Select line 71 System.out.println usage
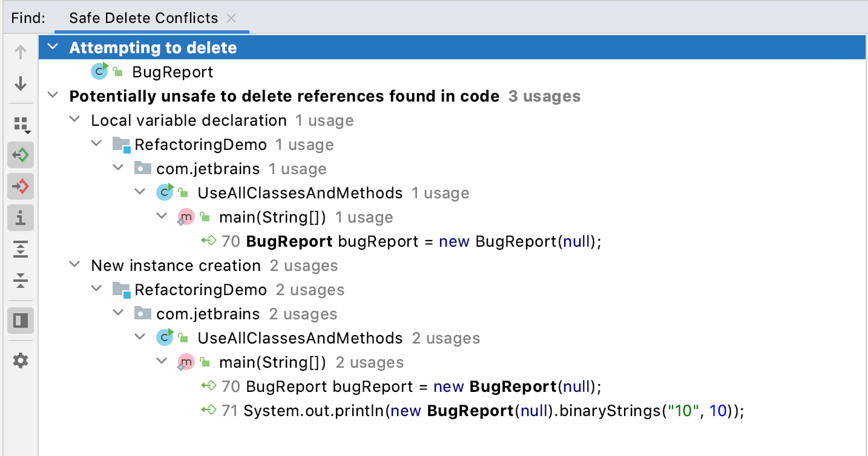 point(482,411)
